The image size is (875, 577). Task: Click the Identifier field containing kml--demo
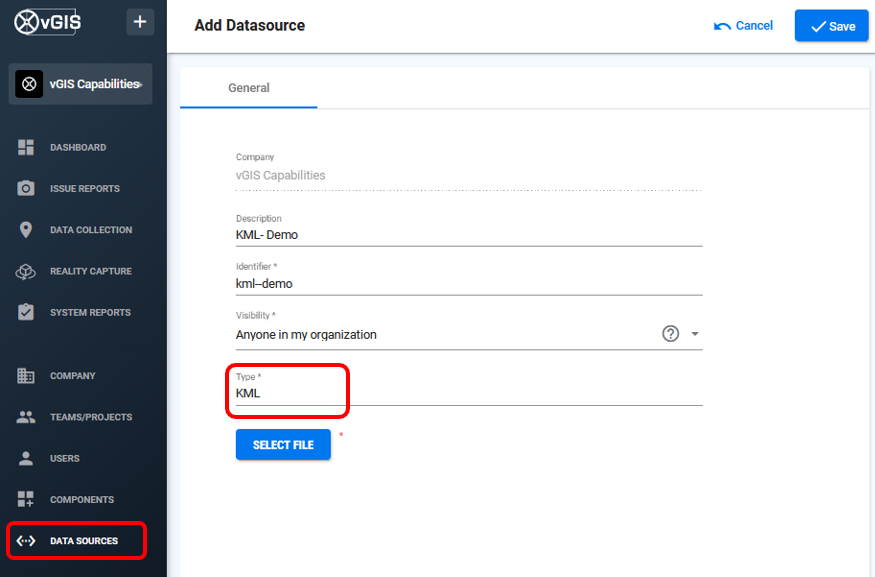point(469,283)
